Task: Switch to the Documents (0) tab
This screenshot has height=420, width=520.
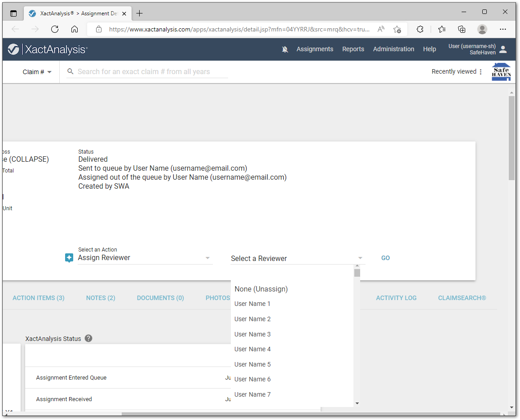Action: pyautogui.click(x=160, y=298)
